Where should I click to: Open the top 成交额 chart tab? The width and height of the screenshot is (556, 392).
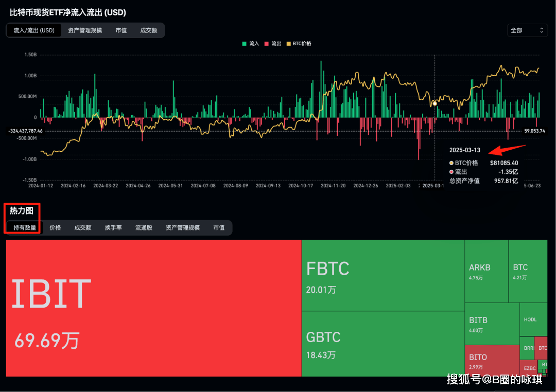148,30
